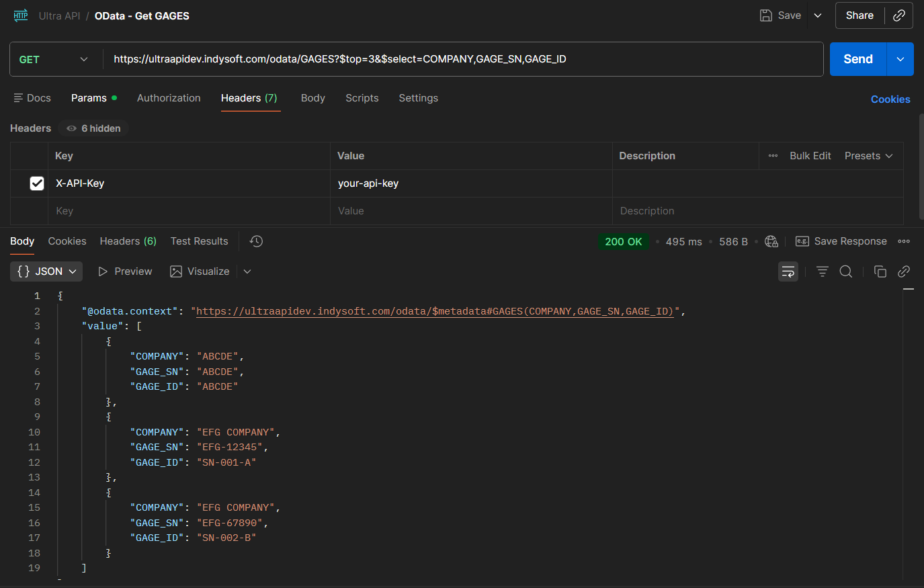Open the Scripts tab
The height and width of the screenshot is (588, 924).
pos(362,98)
